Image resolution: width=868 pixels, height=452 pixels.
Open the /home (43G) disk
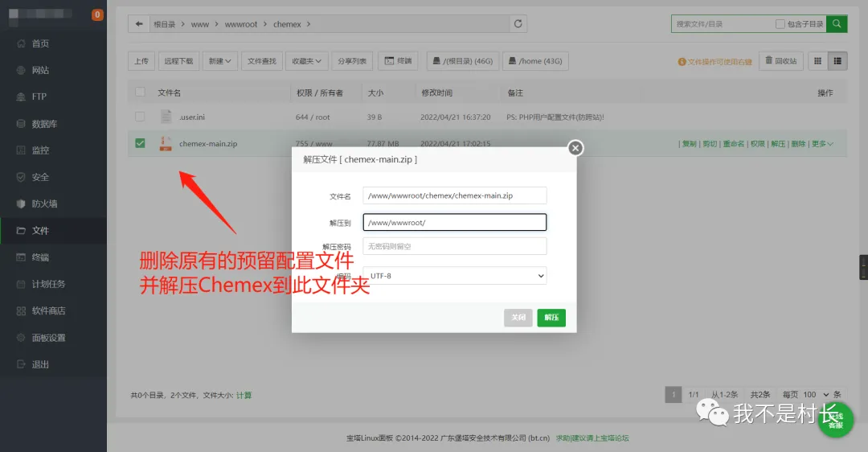534,60
